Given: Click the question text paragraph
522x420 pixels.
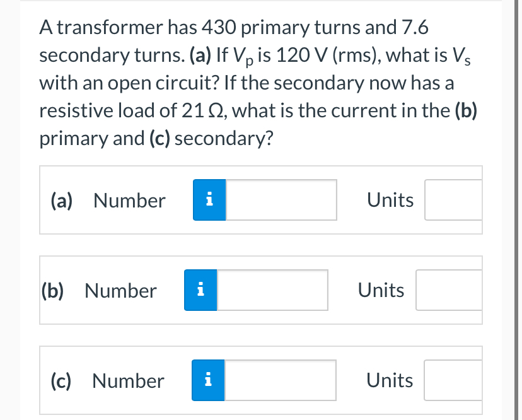Looking at the screenshot, I should [258, 82].
